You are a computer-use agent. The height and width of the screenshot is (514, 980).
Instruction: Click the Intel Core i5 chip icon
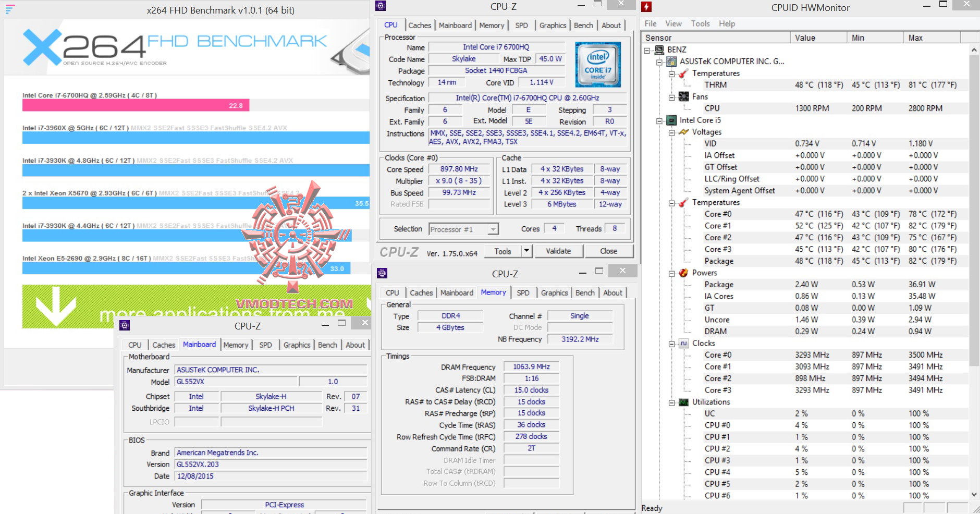671,120
